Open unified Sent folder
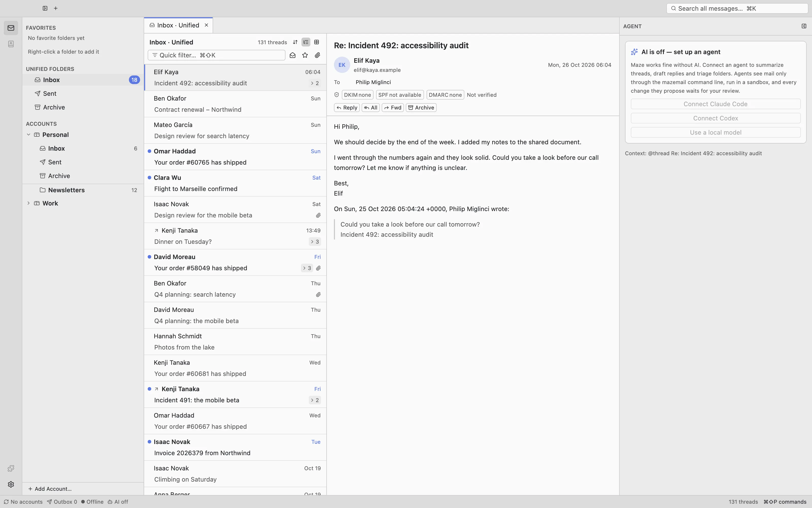 pyautogui.click(x=83, y=93)
